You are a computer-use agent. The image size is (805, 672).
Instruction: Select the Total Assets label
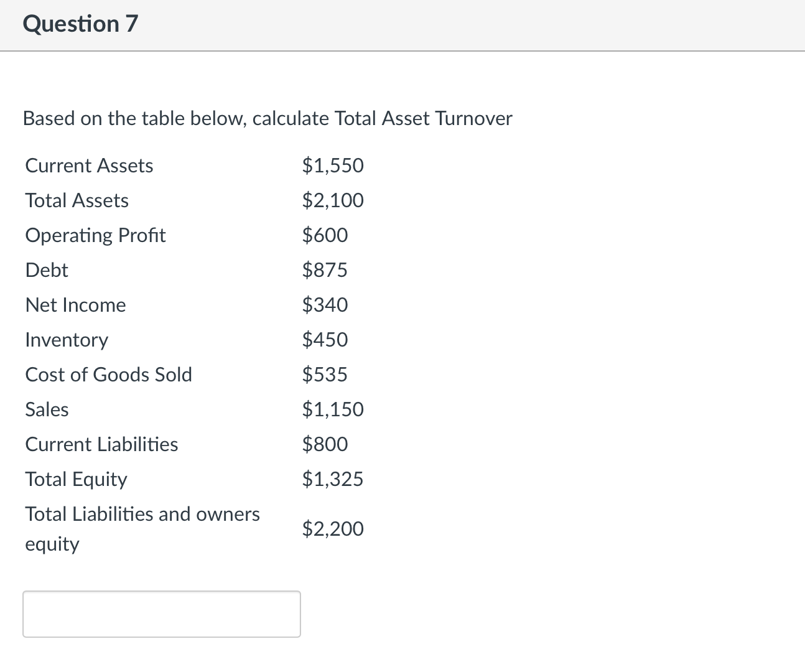77,200
